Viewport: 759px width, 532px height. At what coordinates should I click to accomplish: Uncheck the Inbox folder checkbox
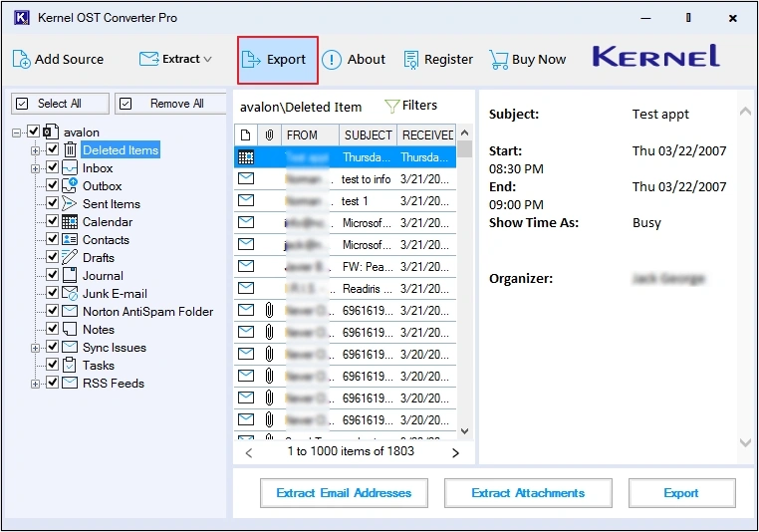[x=53, y=168]
